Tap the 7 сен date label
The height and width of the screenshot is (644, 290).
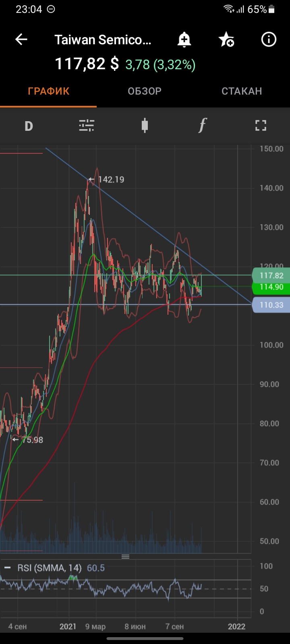point(174,627)
